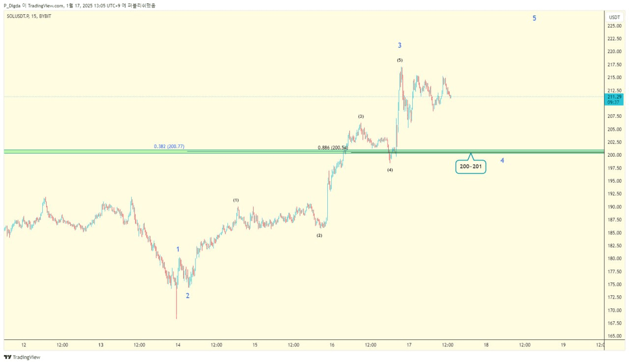Click date 14 on the time axis
This screenshot has height=364, width=629.
(x=178, y=345)
